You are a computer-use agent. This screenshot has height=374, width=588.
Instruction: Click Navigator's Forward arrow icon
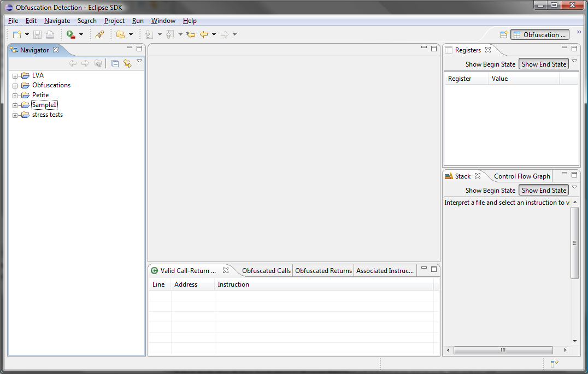[85, 63]
